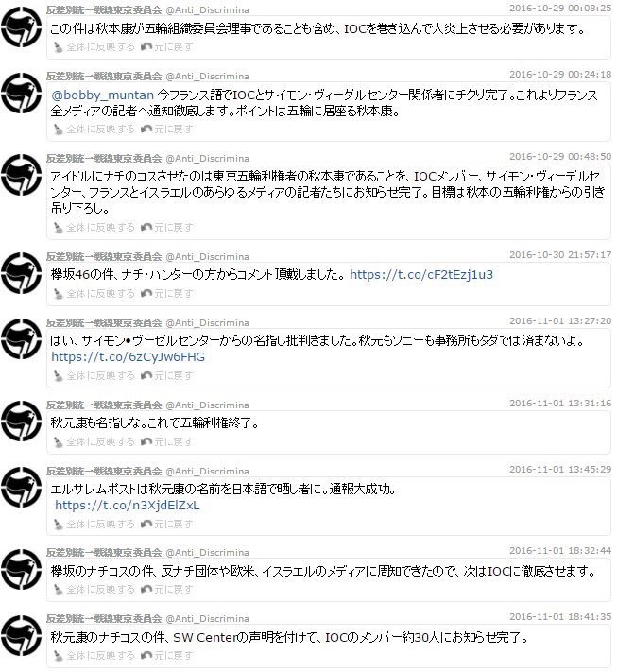Screen dimensions: 617x672
Task: Click 元に戻す under the 13:31:16 tweet
Action: (174, 442)
